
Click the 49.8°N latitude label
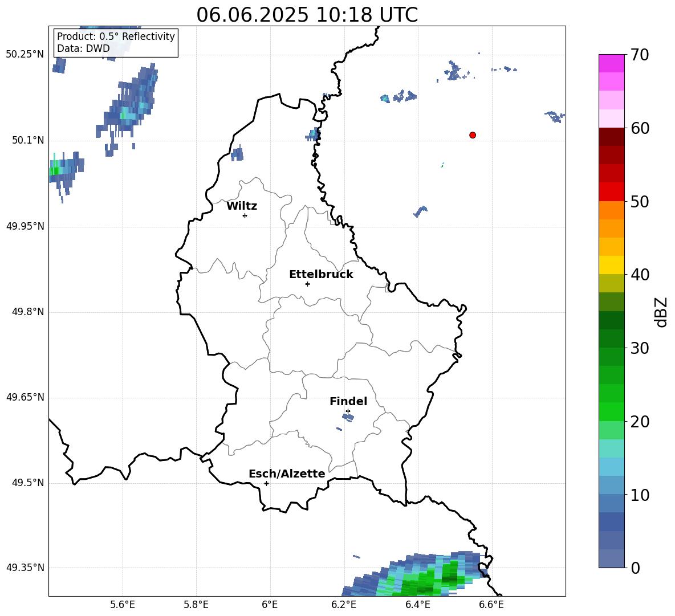pyautogui.click(x=28, y=312)
